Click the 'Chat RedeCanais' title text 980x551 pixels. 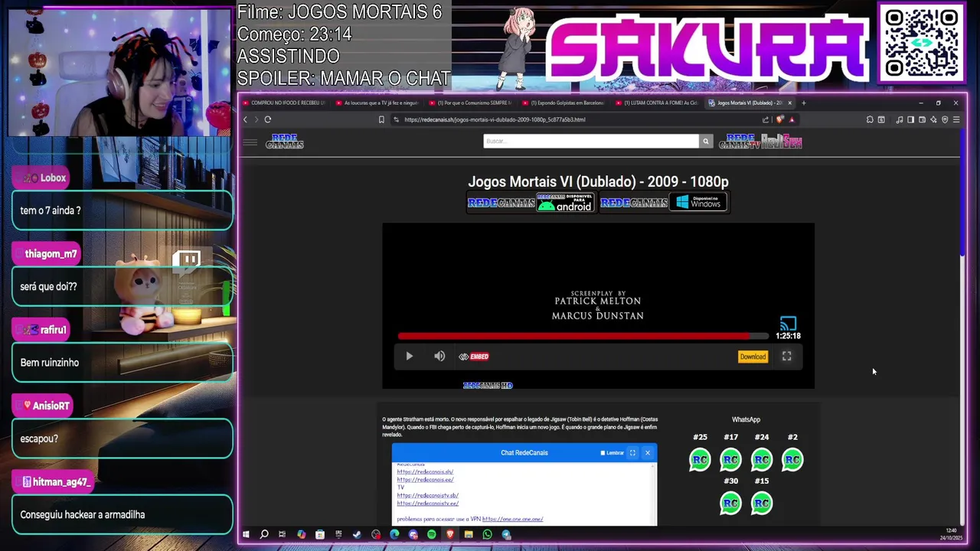click(x=524, y=453)
